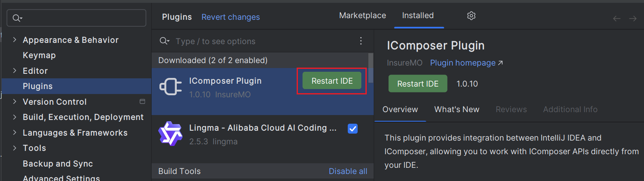Expand the Editor settings node

(15, 71)
